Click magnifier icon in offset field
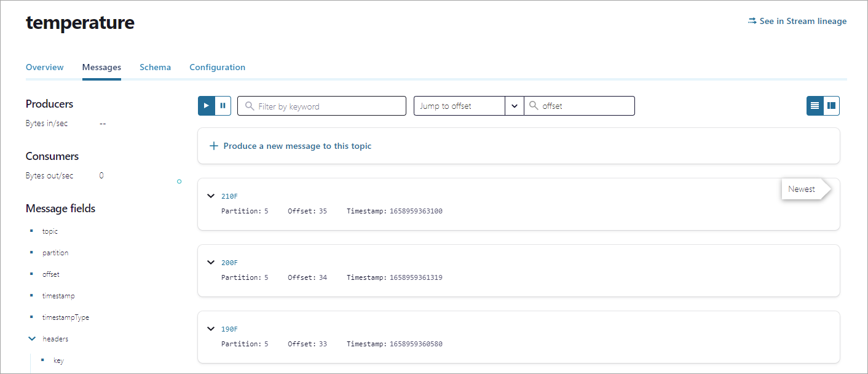868x374 pixels. tap(534, 106)
